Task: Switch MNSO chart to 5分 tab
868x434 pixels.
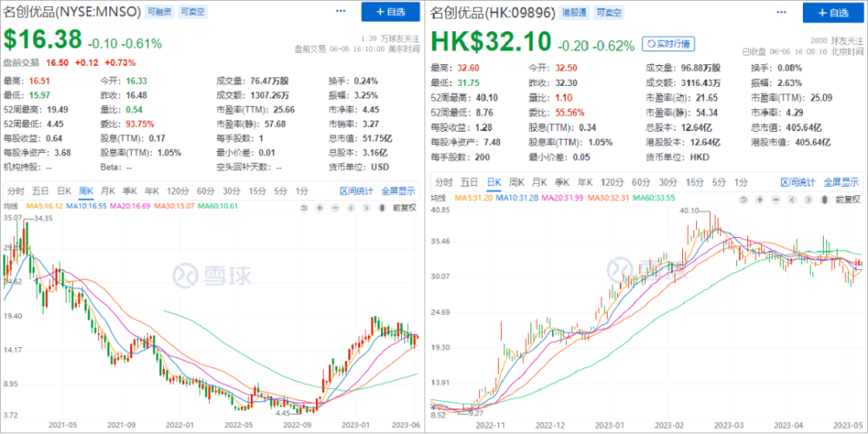Action: point(280,191)
